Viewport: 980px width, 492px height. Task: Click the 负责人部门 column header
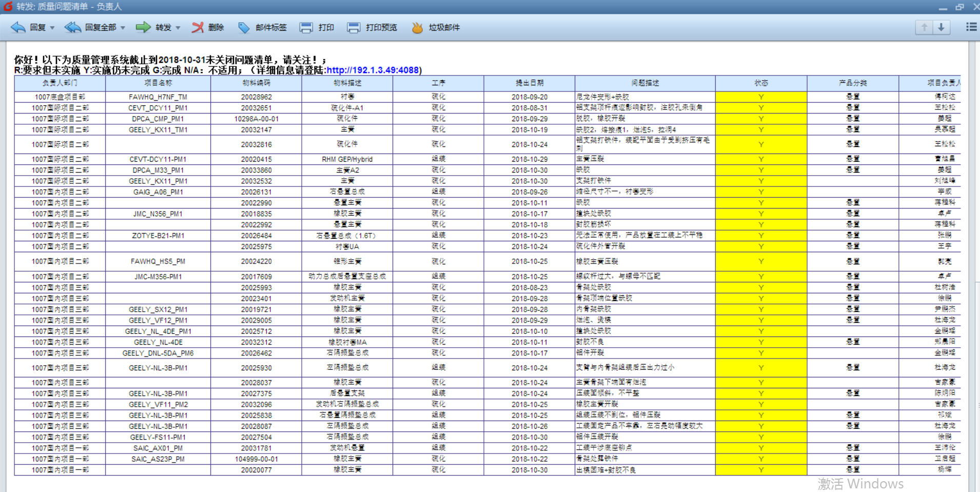(x=60, y=83)
